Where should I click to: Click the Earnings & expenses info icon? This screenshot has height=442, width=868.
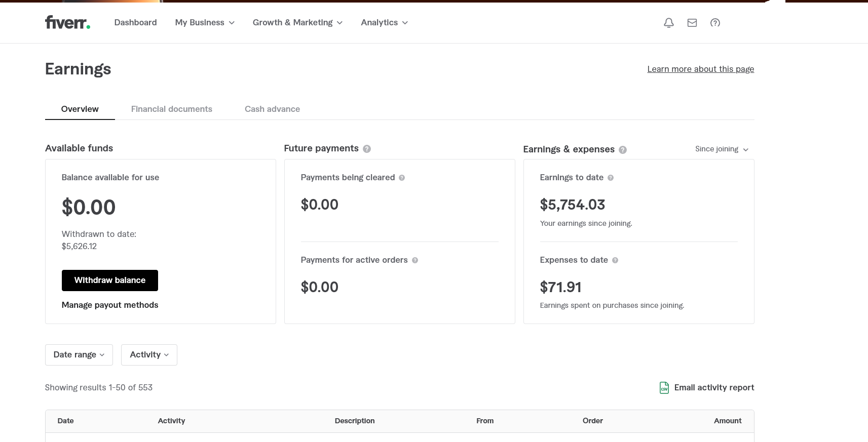pyautogui.click(x=623, y=150)
